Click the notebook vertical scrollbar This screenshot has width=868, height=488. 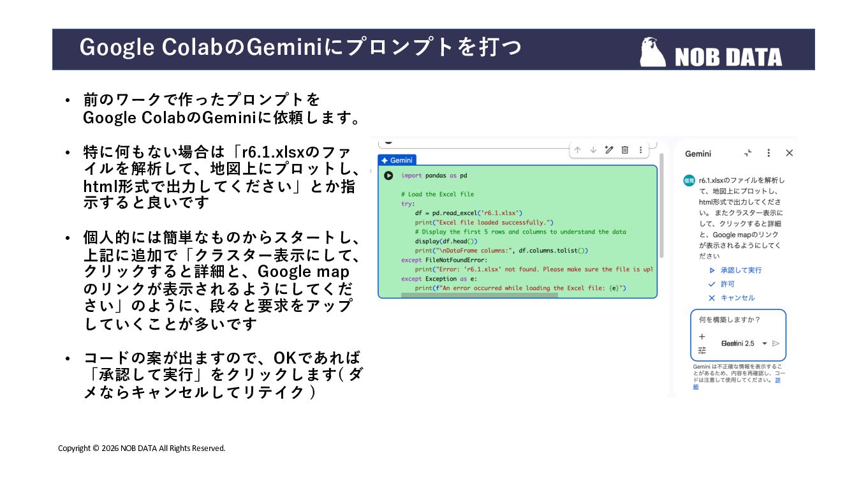click(661, 205)
